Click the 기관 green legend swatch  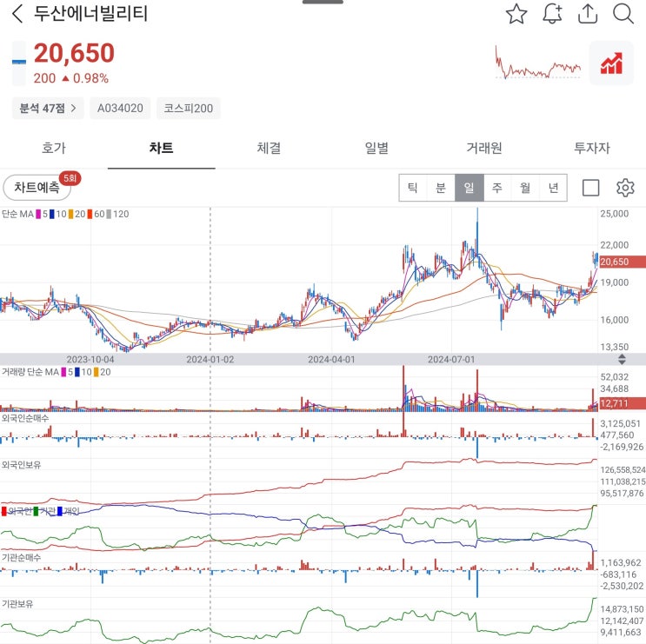36,511
